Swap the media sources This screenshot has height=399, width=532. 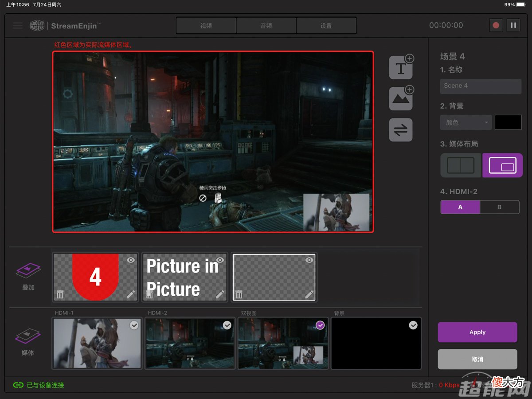coord(401,130)
